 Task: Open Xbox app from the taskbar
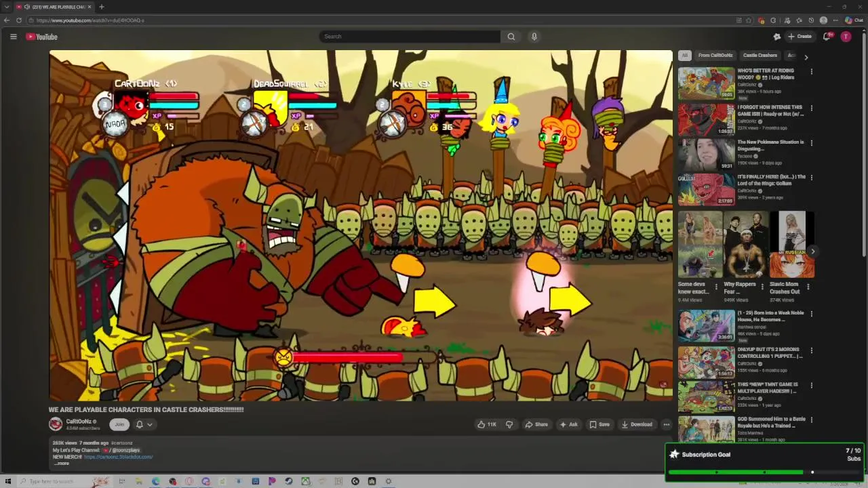point(306,481)
